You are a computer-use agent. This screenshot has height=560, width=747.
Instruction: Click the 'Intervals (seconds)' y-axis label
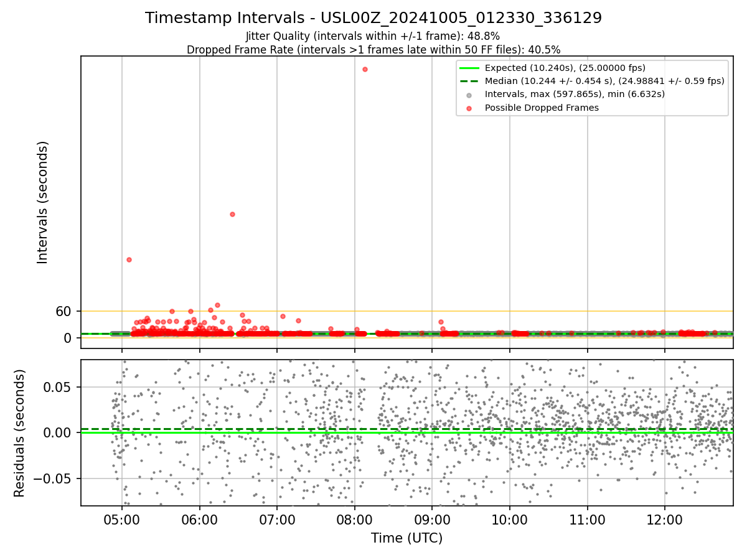pos(42,202)
